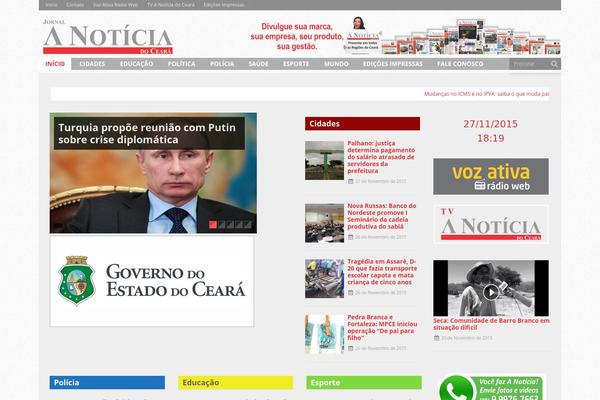Click the Você faz A Notícia WhatsApp banner
Image resolution: width=600 pixels, height=400 pixels.
pyautogui.click(x=491, y=388)
